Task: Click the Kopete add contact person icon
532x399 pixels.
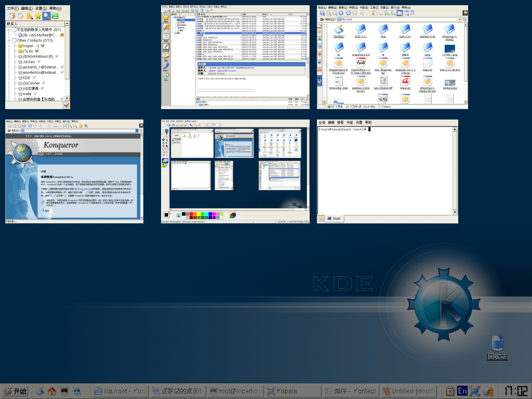Action: click(x=30, y=16)
